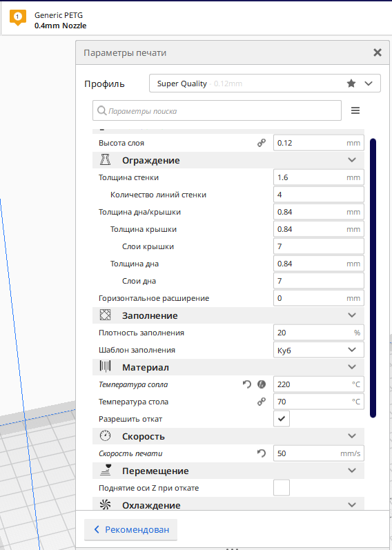Close the Параметры печати panel

point(378,52)
